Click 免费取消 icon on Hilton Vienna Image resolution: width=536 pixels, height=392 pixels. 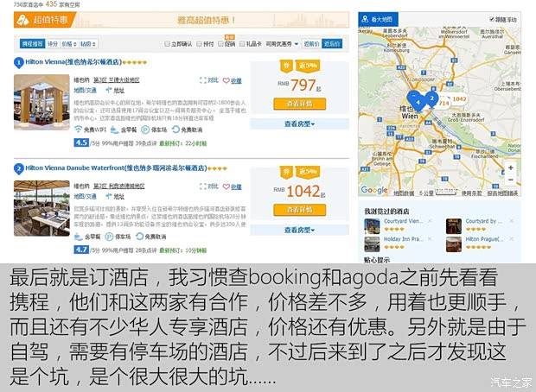tap(175, 130)
